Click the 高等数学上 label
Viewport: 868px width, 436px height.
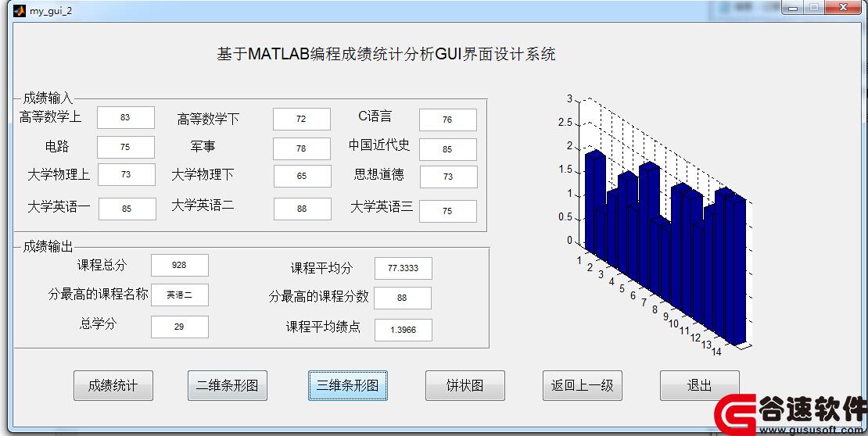tap(50, 116)
